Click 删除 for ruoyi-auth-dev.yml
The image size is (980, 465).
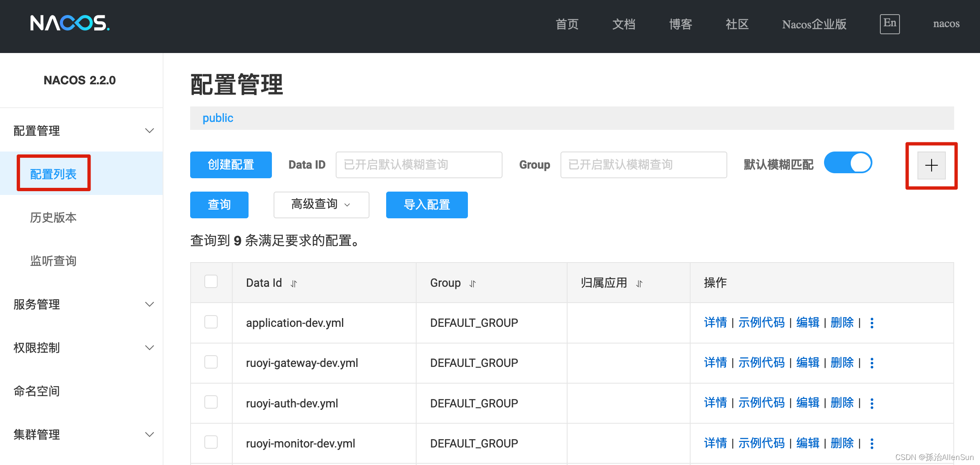(x=842, y=402)
